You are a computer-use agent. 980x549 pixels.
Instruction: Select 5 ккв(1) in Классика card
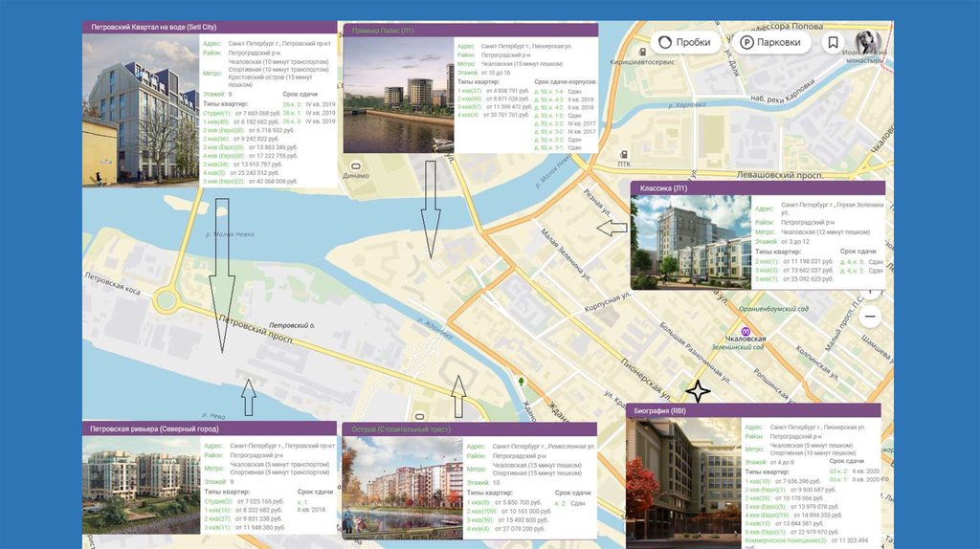pyautogui.click(x=767, y=279)
